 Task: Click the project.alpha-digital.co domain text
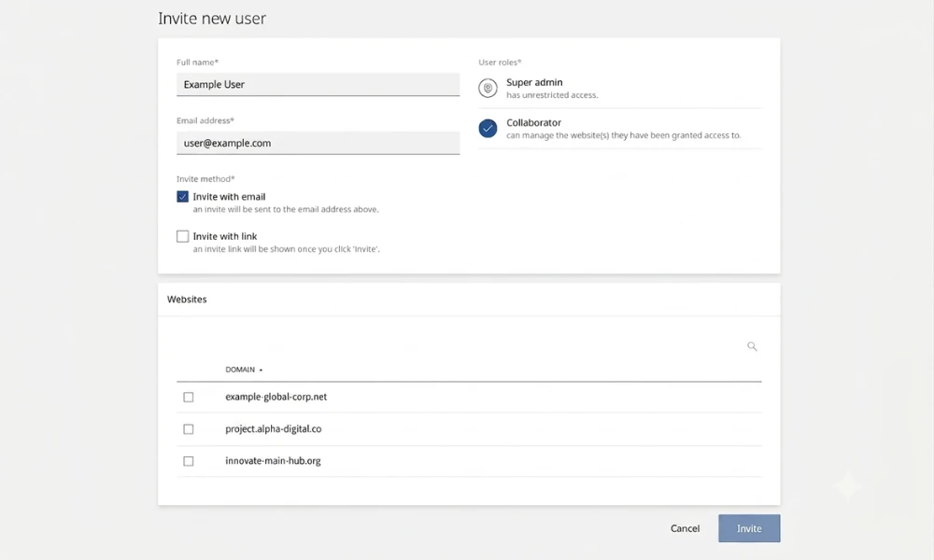point(274,429)
